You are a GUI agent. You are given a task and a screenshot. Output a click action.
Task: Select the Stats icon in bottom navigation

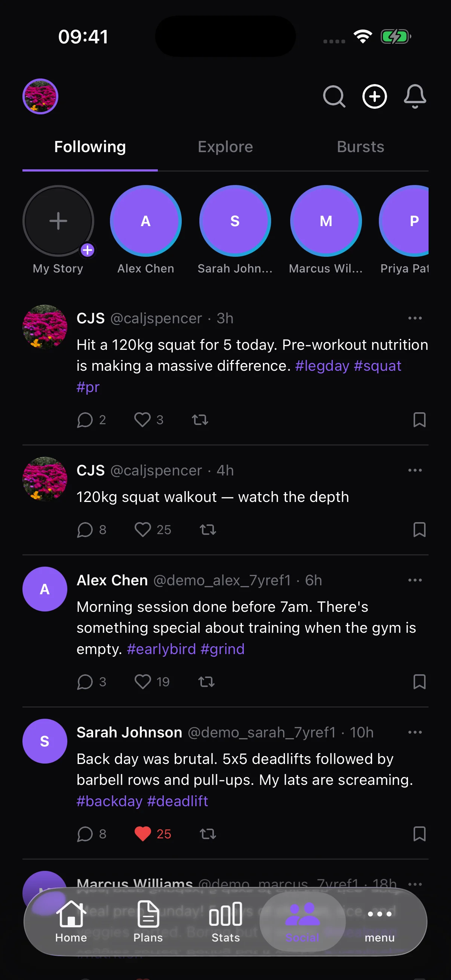click(x=225, y=921)
